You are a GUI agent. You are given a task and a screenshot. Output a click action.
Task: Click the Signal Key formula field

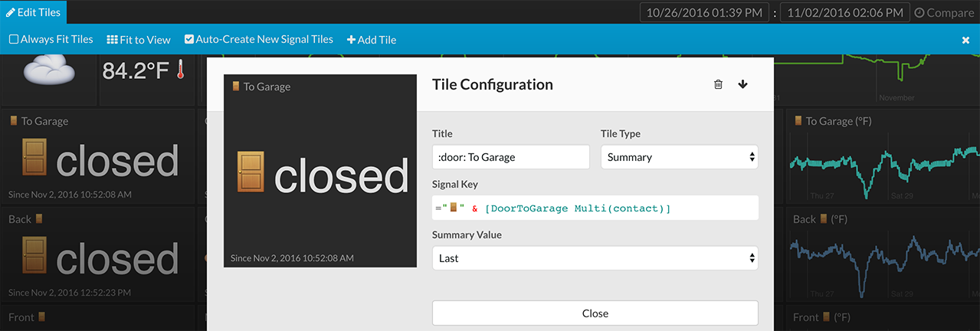click(x=595, y=208)
